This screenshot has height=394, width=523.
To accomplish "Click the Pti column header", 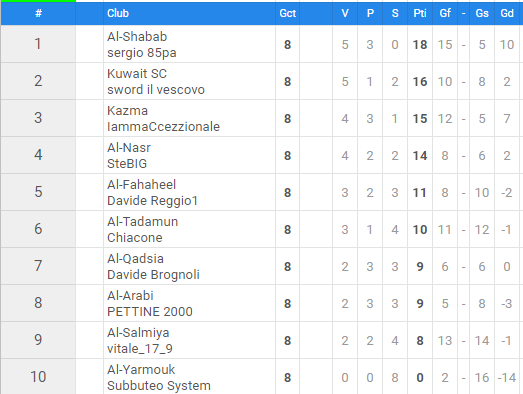I will 420,13.
